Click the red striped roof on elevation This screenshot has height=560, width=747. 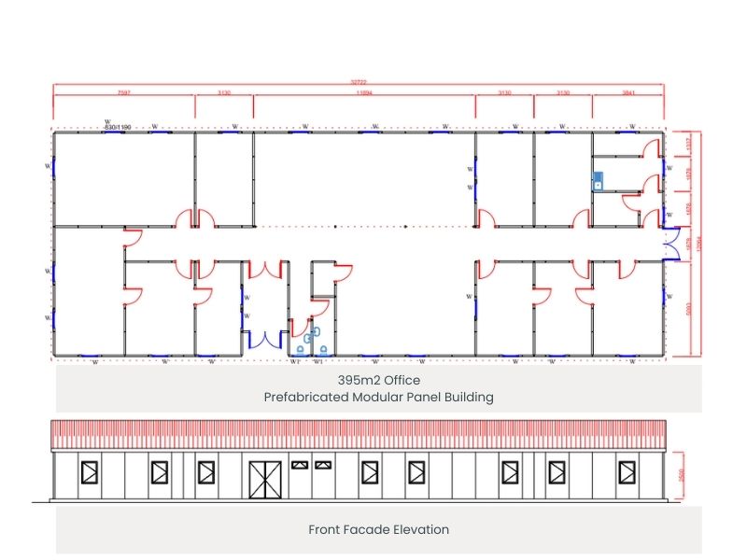click(359, 434)
